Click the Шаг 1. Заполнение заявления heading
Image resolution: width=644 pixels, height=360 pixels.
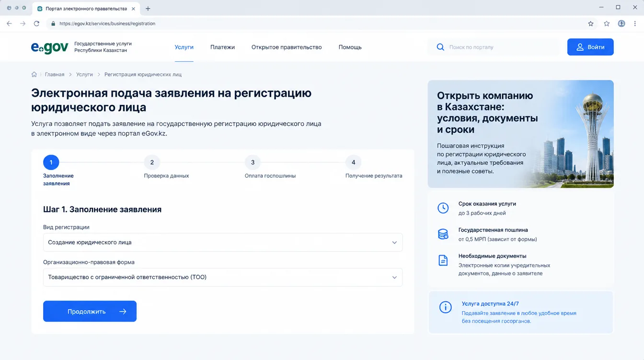[x=102, y=209]
